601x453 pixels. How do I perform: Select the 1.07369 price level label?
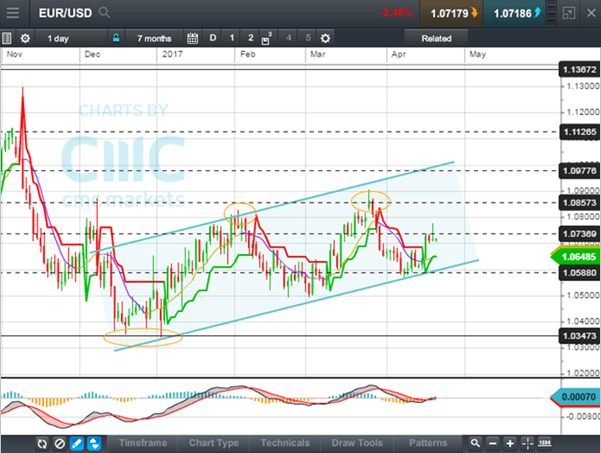tap(580, 234)
